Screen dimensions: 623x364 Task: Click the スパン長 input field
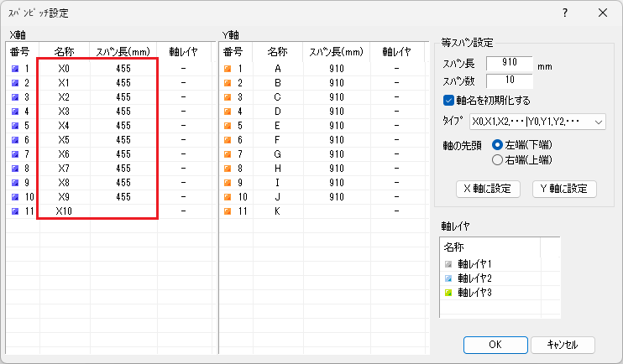[509, 64]
